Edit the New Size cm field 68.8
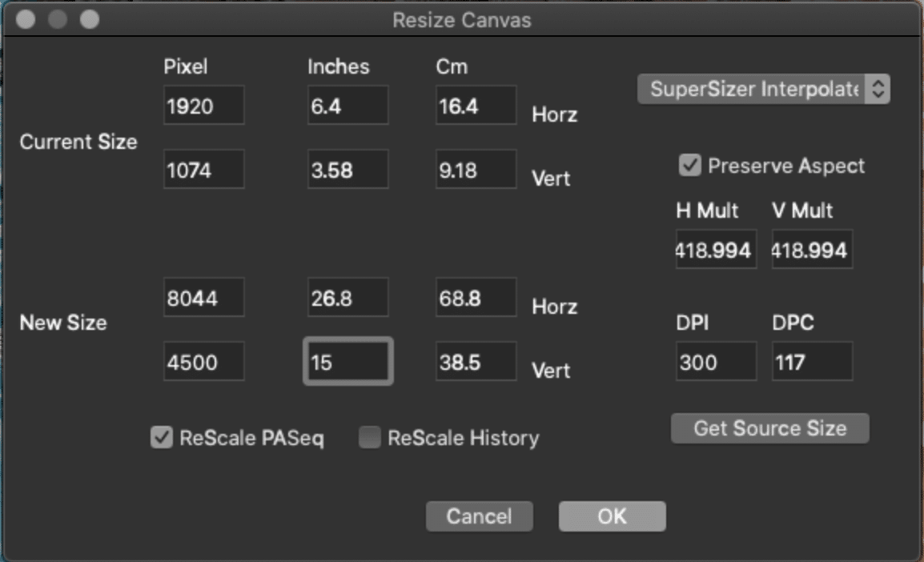Viewport: 924px width, 562px height. click(x=476, y=298)
